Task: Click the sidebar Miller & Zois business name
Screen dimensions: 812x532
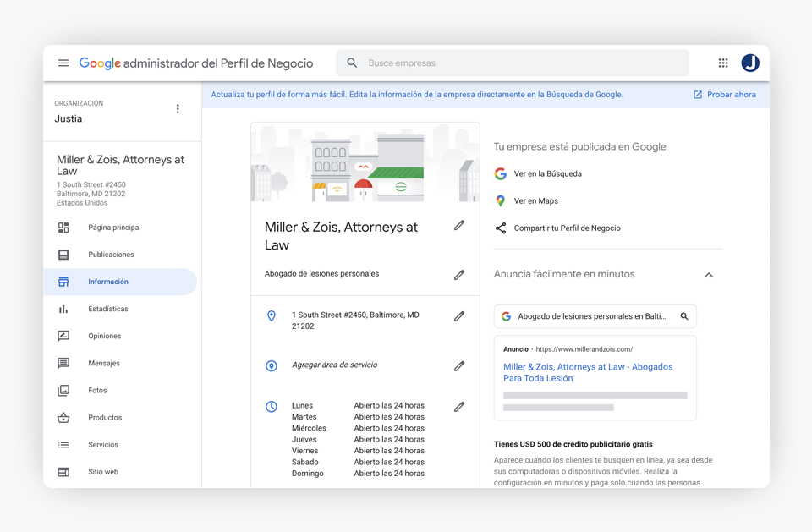Action: [x=121, y=165]
